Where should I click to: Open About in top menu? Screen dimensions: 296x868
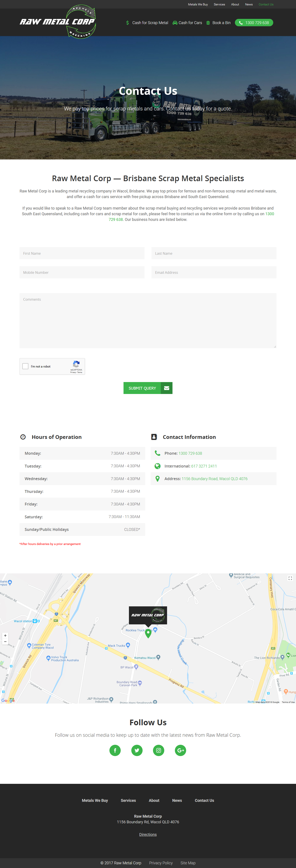(x=235, y=4)
